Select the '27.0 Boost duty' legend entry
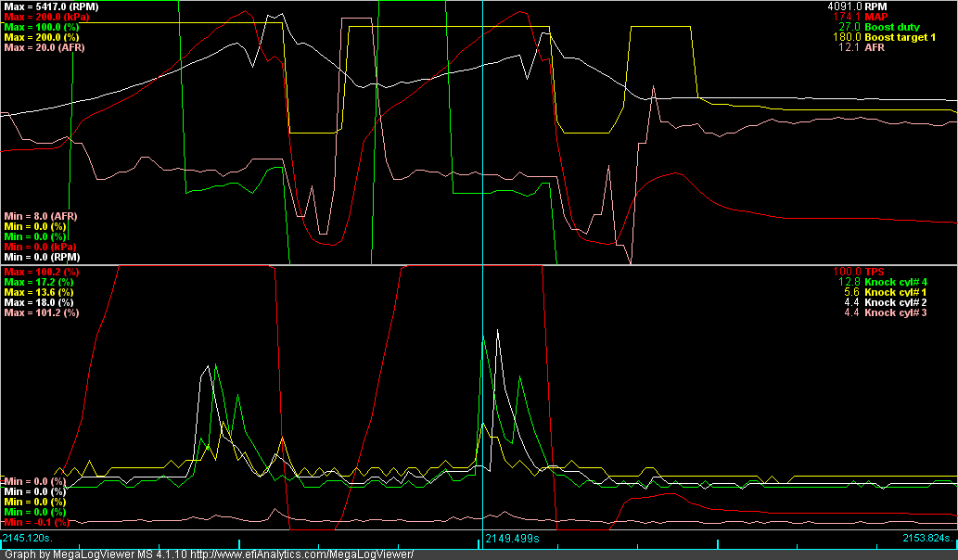The height and width of the screenshot is (560, 958). [878, 28]
